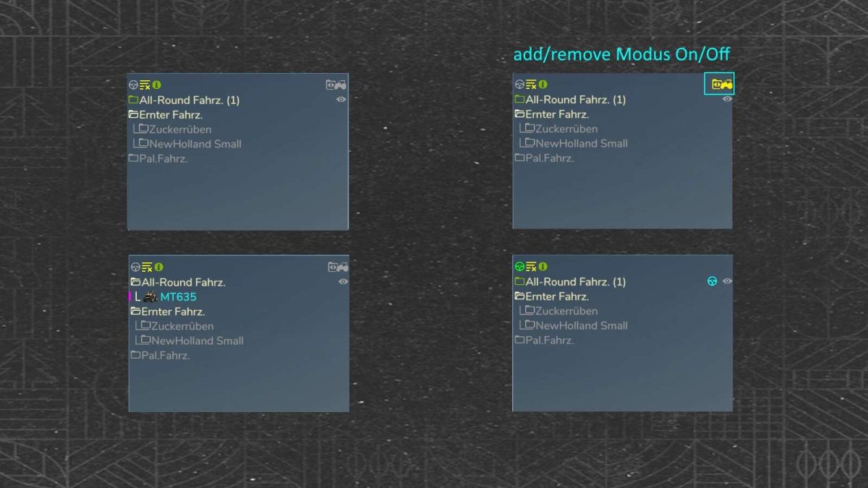This screenshot has width=868, height=488.
Task: Click the magenta marker beside MT635
Action: (x=130, y=296)
